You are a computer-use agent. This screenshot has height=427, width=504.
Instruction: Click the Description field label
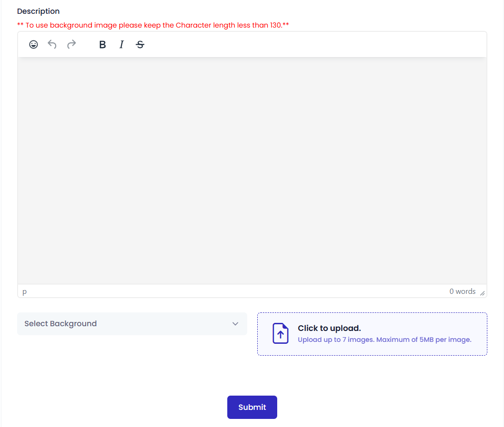(39, 11)
